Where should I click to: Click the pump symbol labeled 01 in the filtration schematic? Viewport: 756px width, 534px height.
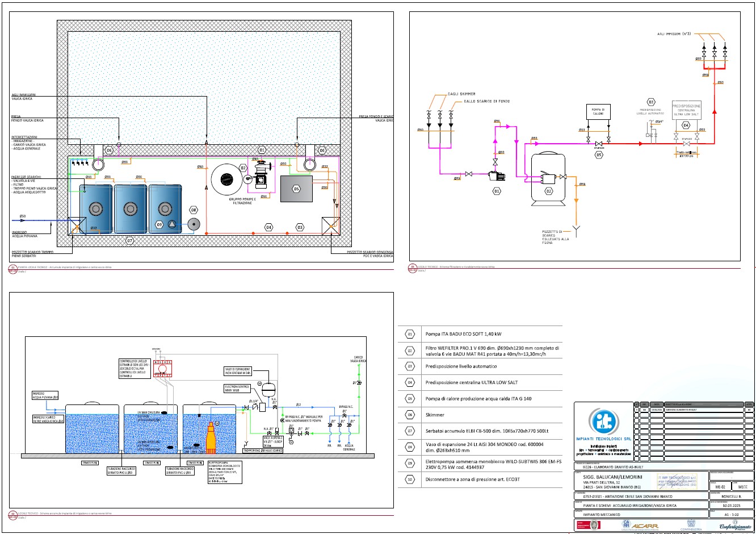[498, 176]
